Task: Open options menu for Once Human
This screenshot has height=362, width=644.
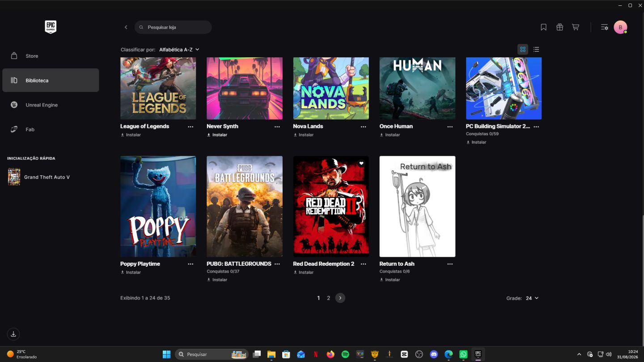Action: tap(450, 127)
